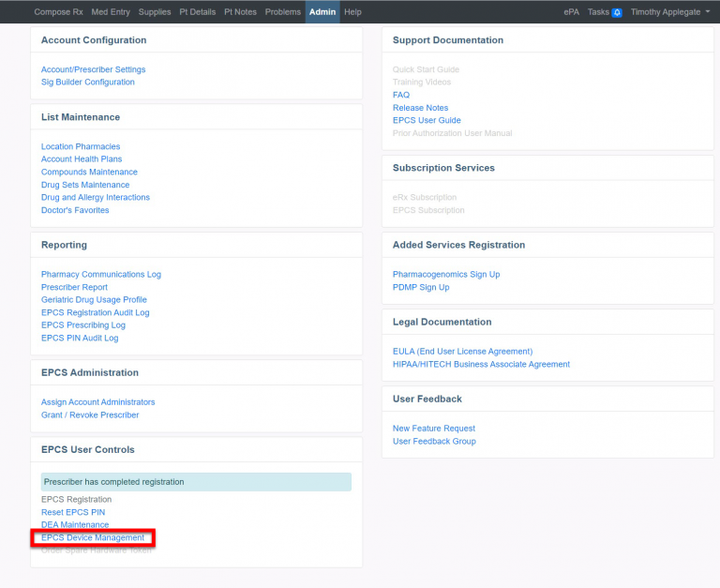
Task: Open the Problems tab
Action: [283, 12]
